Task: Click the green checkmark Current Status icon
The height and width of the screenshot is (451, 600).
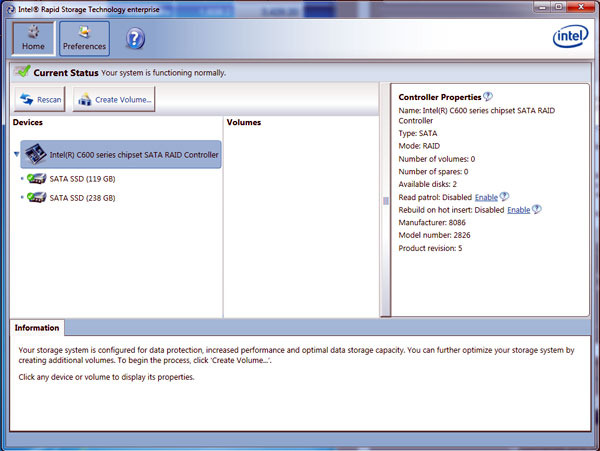Action: [22, 72]
